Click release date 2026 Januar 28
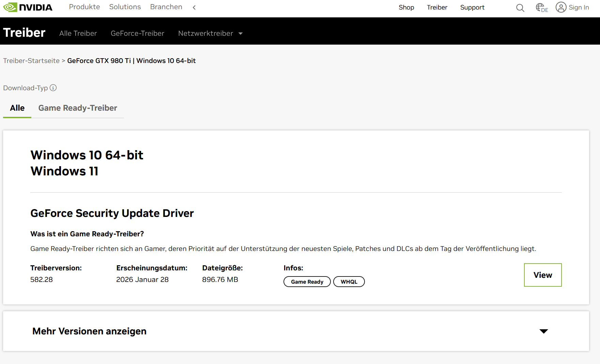Viewport: 600px width, 364px height. click(x=142, y=280)
